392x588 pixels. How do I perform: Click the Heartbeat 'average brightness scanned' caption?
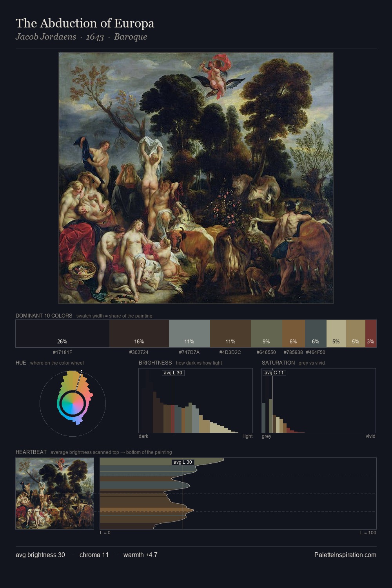[111, 452]
